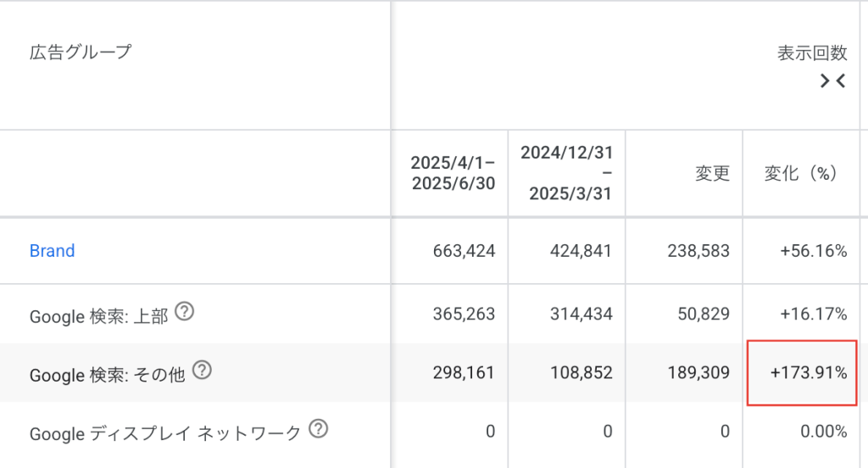Open the Brand ad group link
The height and width of the screenshot is (468, 868).
click(53, 251)
